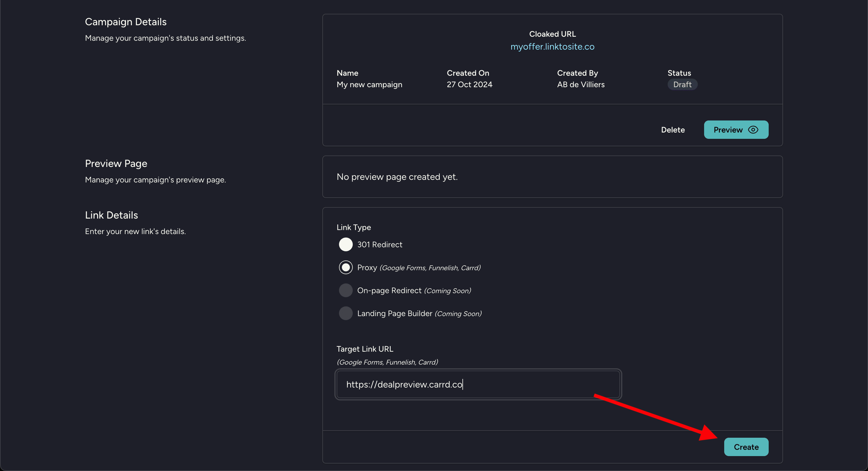Click the Campaign Details section header
Screen dimensions: 868x471
pyautogui.click(x=126, y=22)
